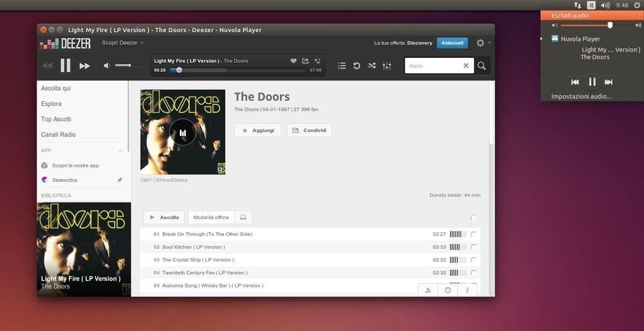Open the Stateeztics app entry
The height and width of the screenshot is (331, 644).
[65, 180]
